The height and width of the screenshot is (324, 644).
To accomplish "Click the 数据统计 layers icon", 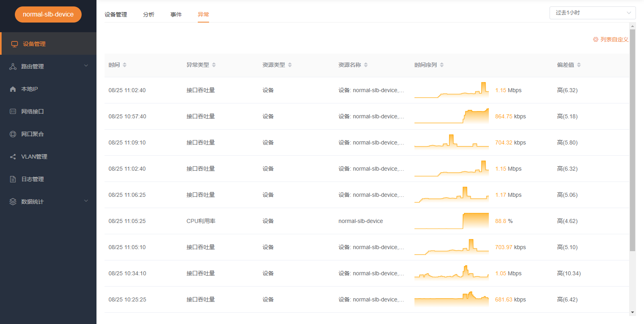I will (13, 202).
